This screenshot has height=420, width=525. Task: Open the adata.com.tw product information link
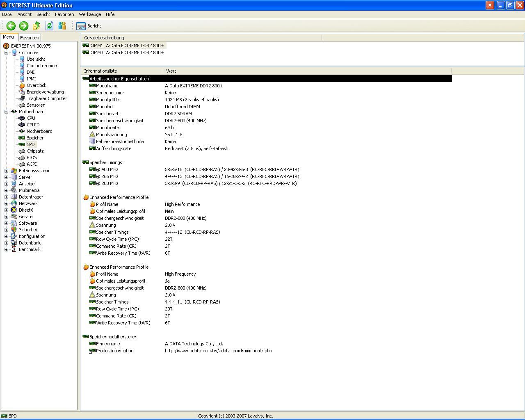coord(218,351)
